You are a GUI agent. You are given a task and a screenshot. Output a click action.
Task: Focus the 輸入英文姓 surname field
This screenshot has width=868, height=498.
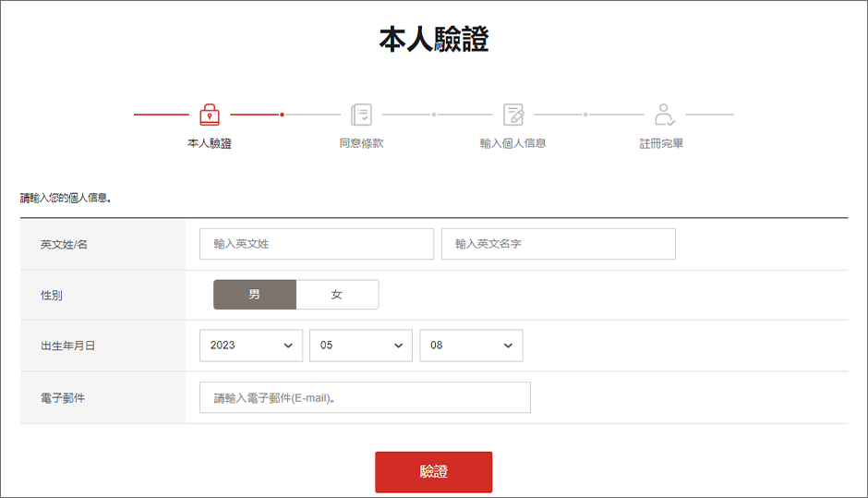pyautogui.click(x=316, y=244)
